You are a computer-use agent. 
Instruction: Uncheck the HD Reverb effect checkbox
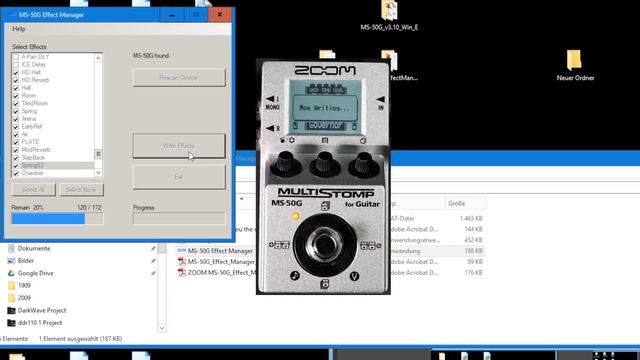(x=16, y=80)
